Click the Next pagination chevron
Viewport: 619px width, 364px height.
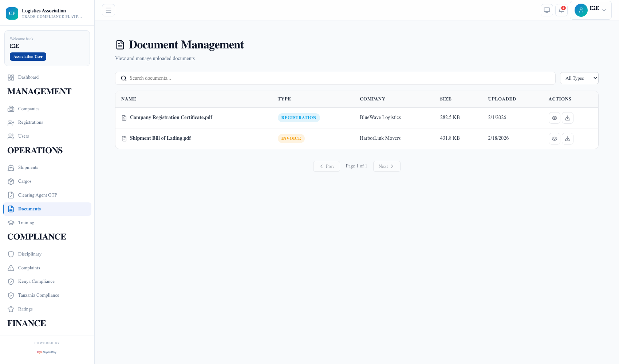coord(393,166)
